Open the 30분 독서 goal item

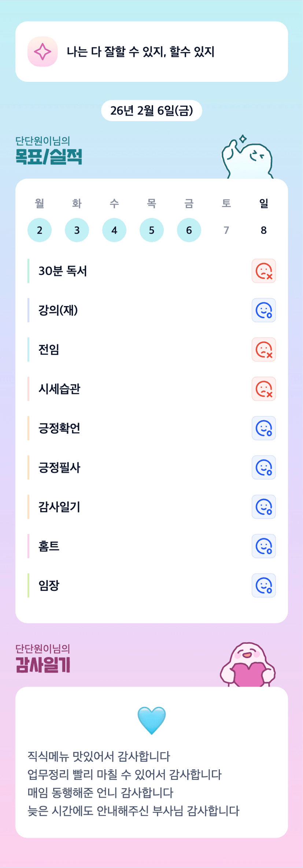click(63, 271)
